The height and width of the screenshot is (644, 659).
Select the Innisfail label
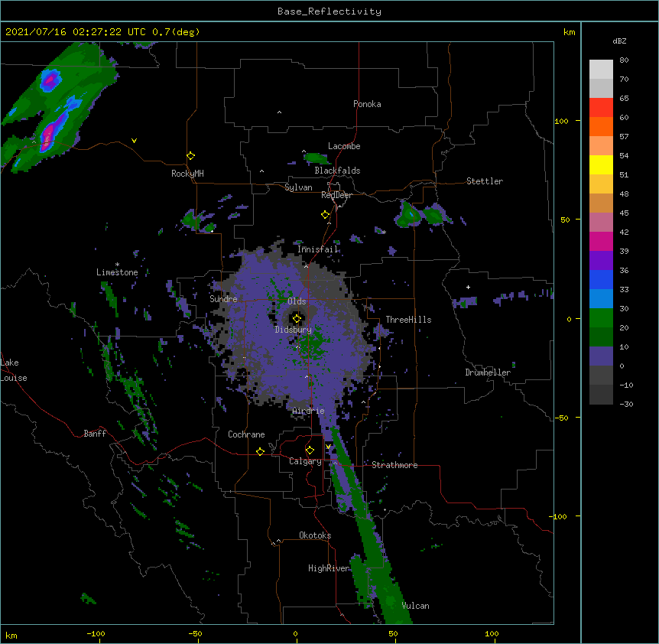pos(318,249)
